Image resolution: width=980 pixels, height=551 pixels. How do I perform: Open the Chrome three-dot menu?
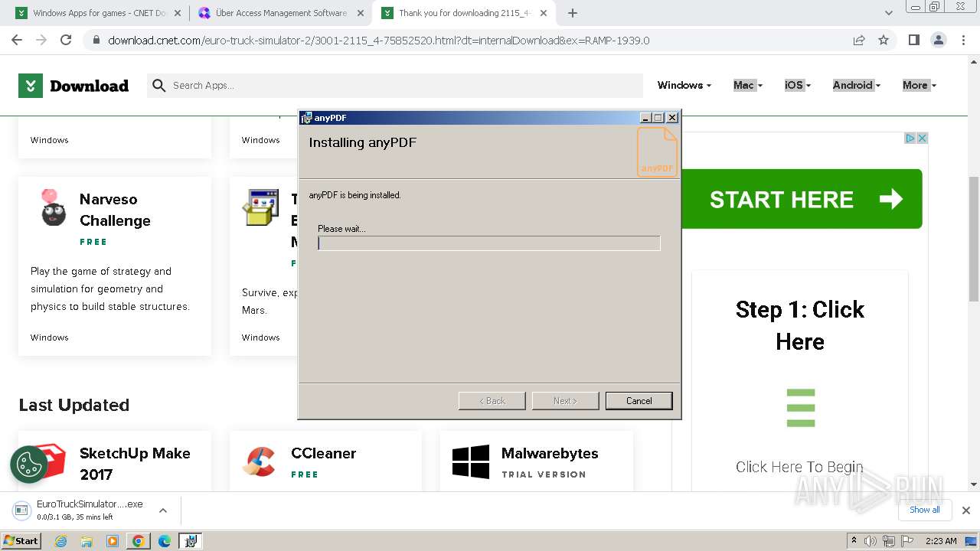(962, 40)
